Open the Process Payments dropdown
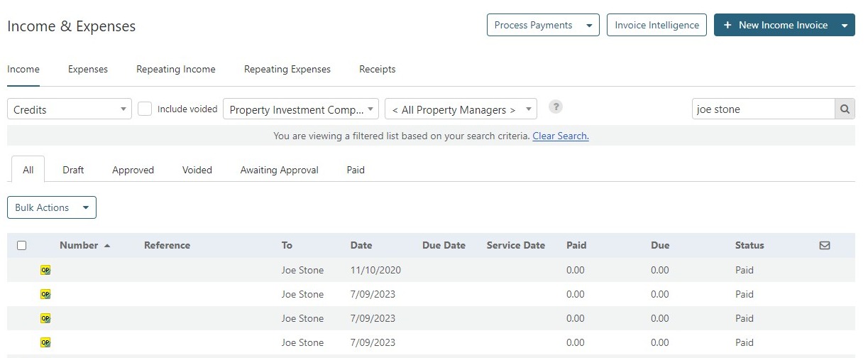Image resolution: width=868 pixels, height=358 pixels. (x=543, y=25)
